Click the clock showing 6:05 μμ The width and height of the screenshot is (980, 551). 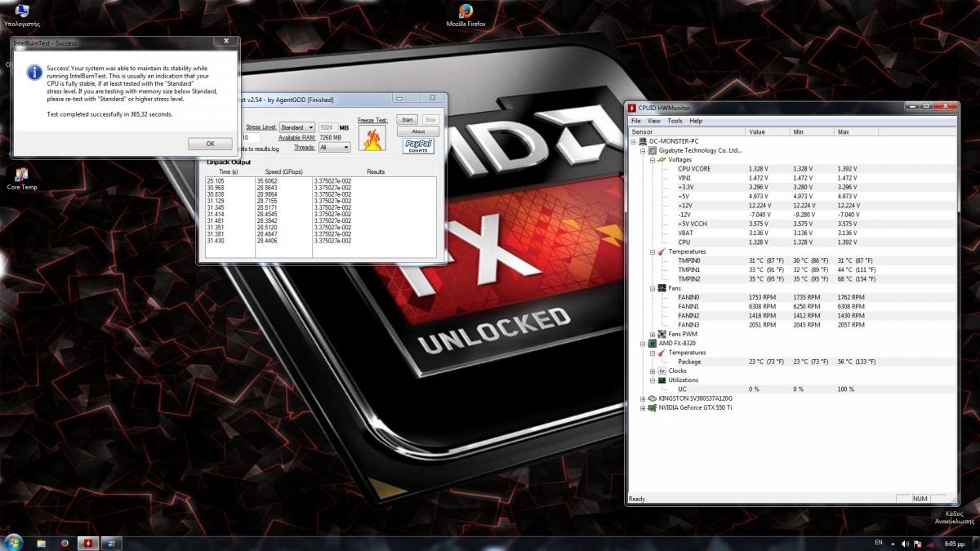tap(954, 543)
